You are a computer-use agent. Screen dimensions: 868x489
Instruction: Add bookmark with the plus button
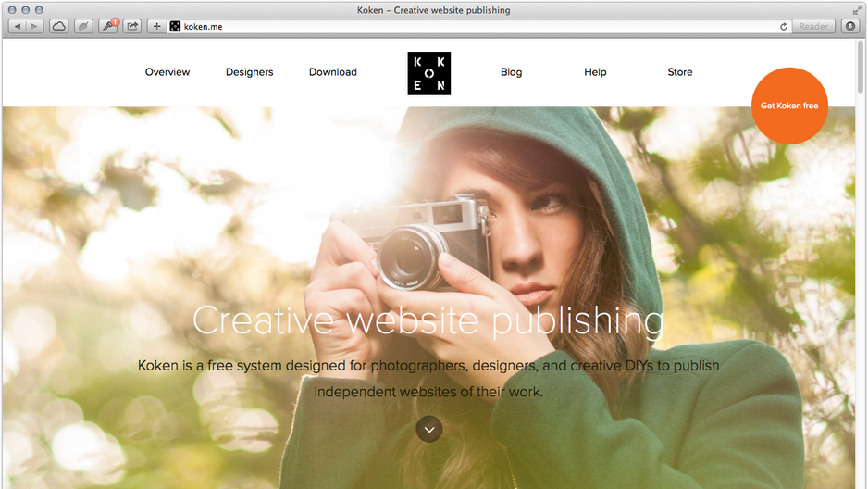pyautogui.click(x=156, y=26)
